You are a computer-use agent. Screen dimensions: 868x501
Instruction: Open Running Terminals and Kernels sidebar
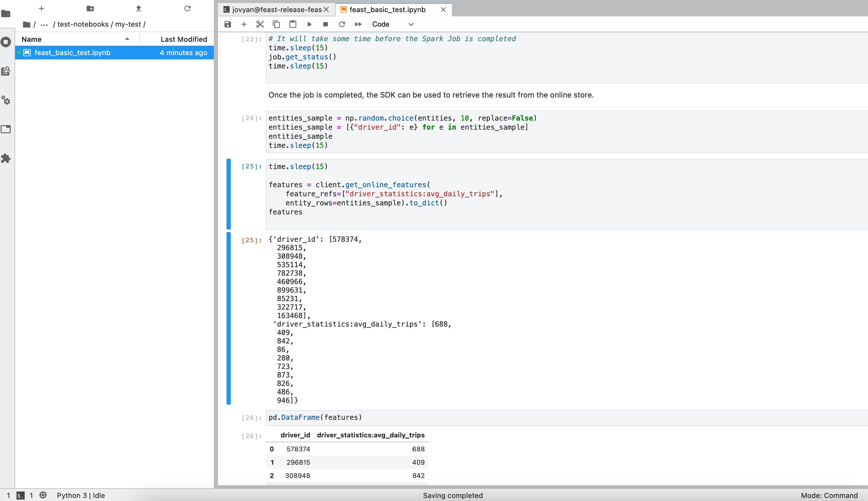point(6,42)
